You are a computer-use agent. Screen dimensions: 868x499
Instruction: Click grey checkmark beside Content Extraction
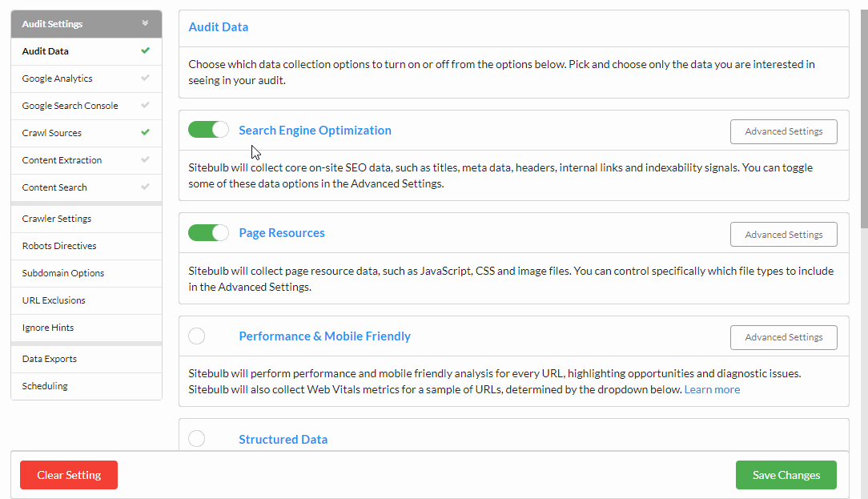click(x=145, y=159)
